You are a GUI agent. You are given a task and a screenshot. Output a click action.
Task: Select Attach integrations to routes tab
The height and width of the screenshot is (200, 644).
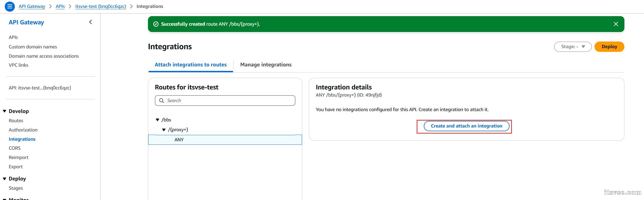tap(191, 65)
